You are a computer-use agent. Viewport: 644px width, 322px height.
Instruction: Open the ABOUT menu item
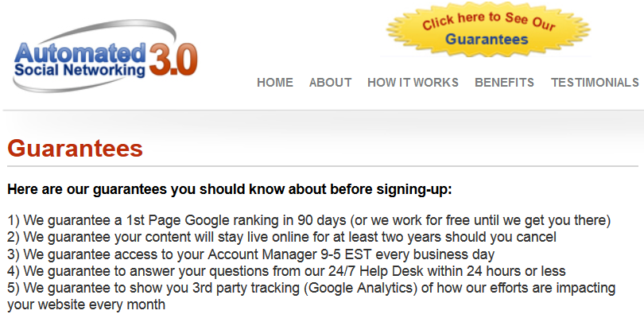330,83
